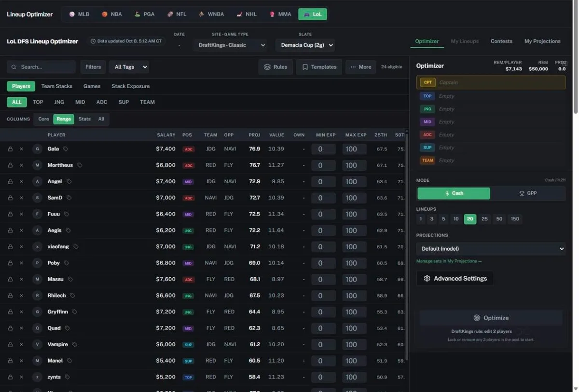Click the tag icon next to Massu
The image size is (579, 392).
pos(70,279)
